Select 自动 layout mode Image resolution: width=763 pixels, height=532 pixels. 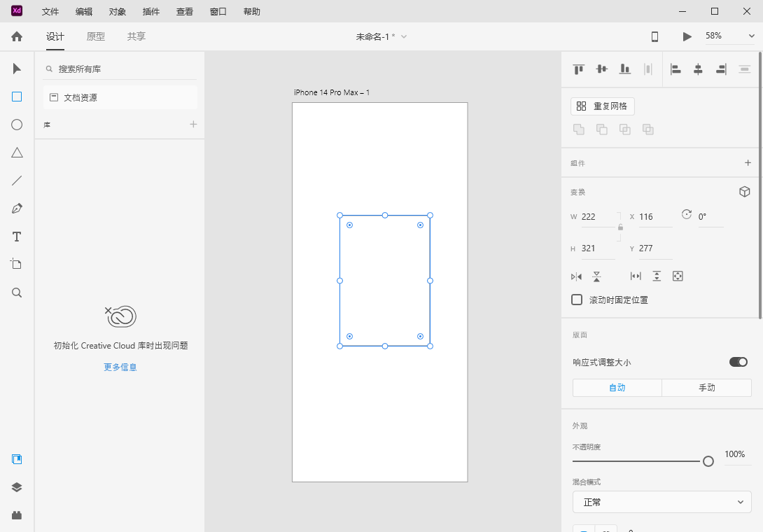tap(617, 388)
